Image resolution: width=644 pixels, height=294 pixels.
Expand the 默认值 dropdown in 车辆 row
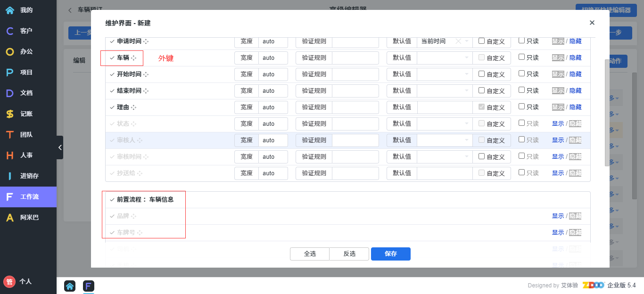click(x=444, y=58)
